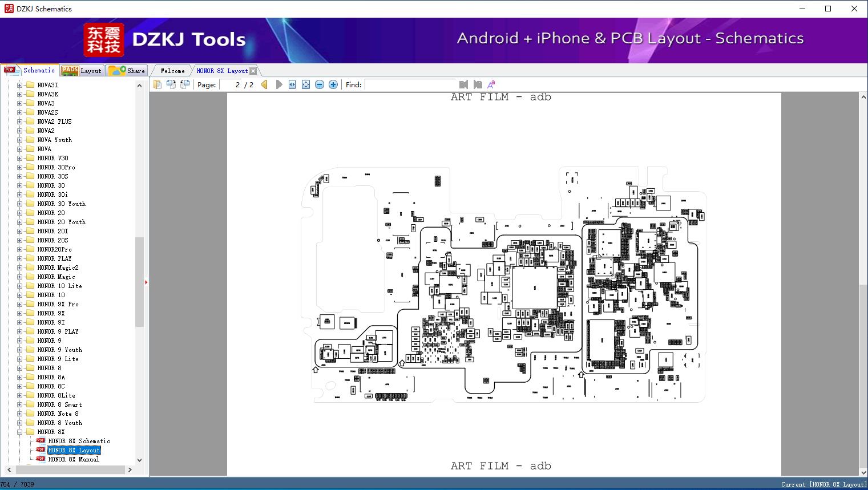Viewport: 868px width, 490px height.
Task: Click the PDF icon of HONOR 8X Schematic
Action: point(41,440)
